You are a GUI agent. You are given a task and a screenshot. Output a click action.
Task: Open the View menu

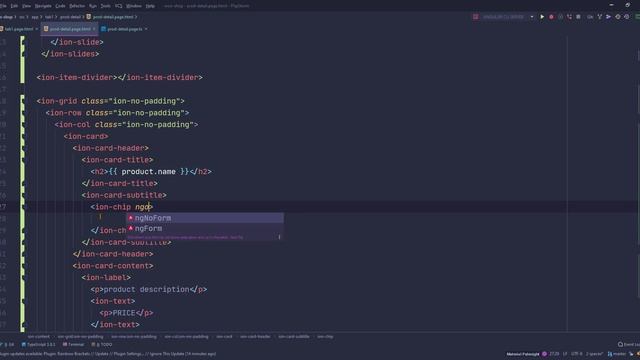(27, 6)
